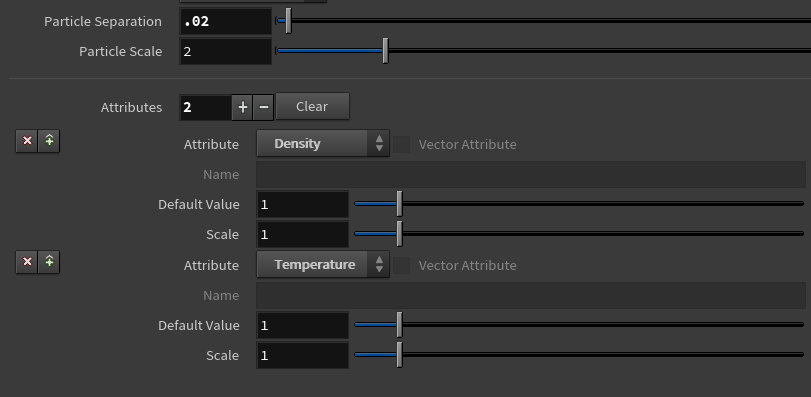Screen dimensions: 811x397
Task: Click the Particle Scale slider handle
Action: [x=385, y=51]
